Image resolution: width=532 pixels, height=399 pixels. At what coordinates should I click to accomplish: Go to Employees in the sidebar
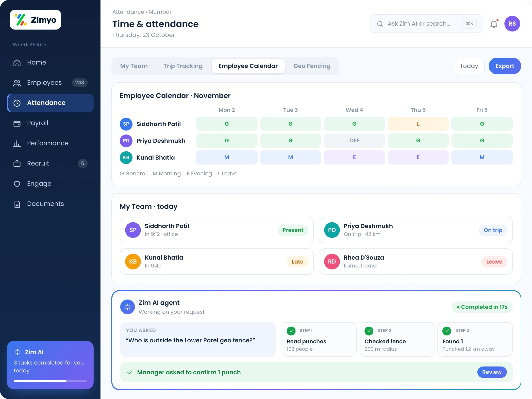click(x=50, y=83)
